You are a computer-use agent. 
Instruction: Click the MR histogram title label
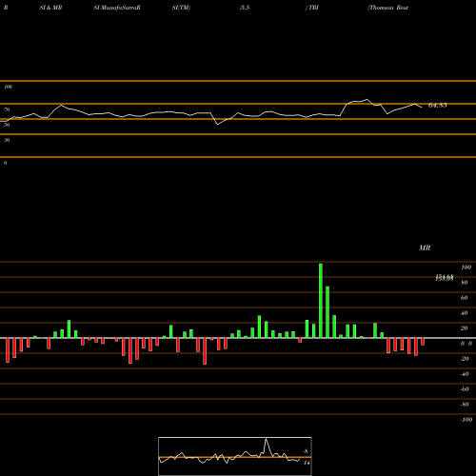tap(425, 248)
